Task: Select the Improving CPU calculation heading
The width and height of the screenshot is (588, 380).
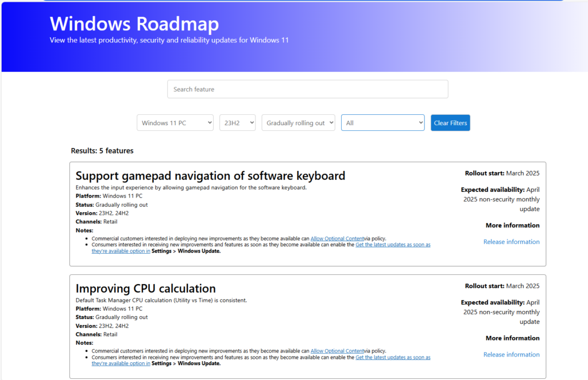Action: (x=145, y=288)
